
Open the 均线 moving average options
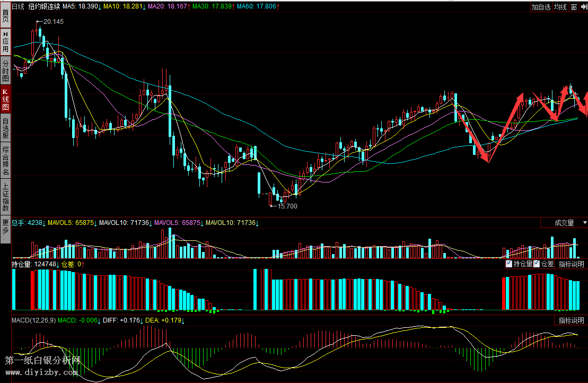click(560, 7)
